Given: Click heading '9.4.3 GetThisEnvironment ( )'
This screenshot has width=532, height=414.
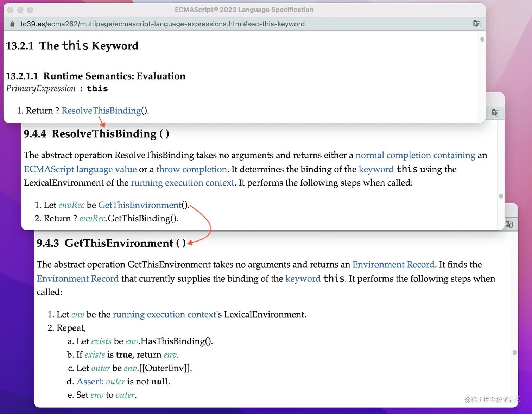Looking at the screenshot, I should pos(111,243).
